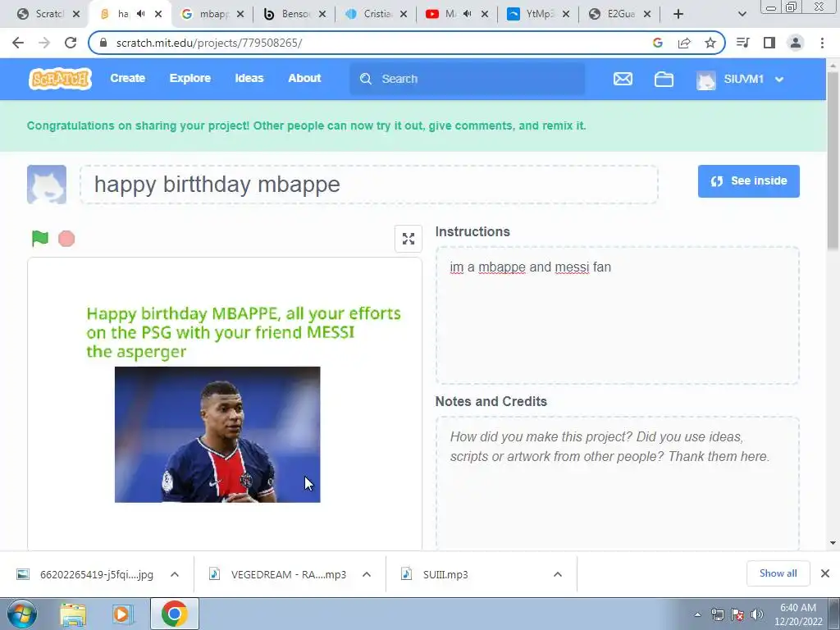Show hidden tray icons arrow
The width and height of the screenshot is (840, 630).
coord(697,614)
